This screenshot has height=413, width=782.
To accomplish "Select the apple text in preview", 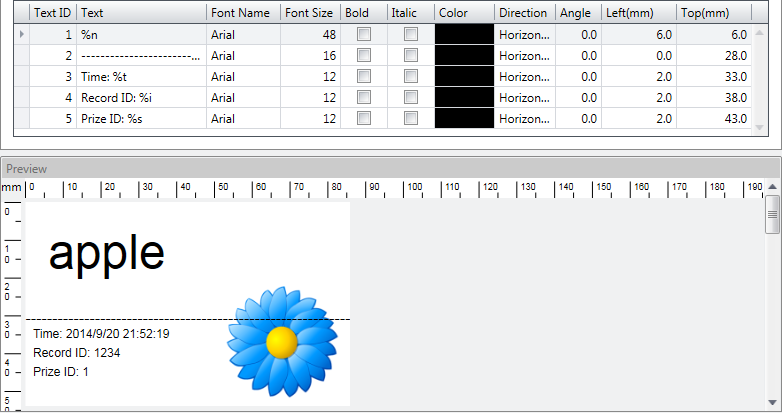I will point(107,254).
